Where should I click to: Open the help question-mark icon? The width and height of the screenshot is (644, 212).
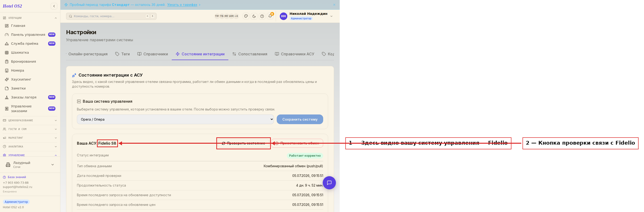click(262, 16)
